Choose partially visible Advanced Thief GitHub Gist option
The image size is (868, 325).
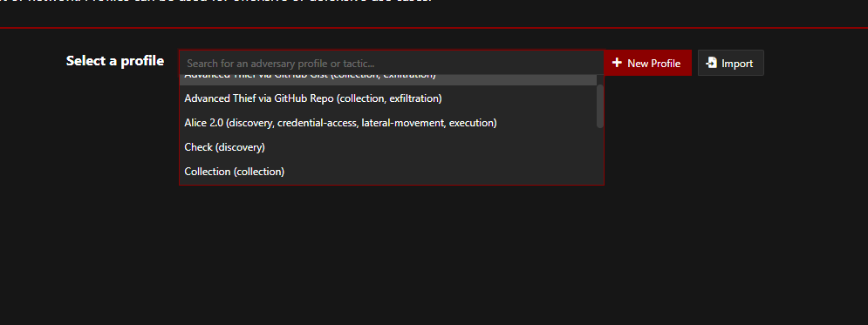[388, 79]
